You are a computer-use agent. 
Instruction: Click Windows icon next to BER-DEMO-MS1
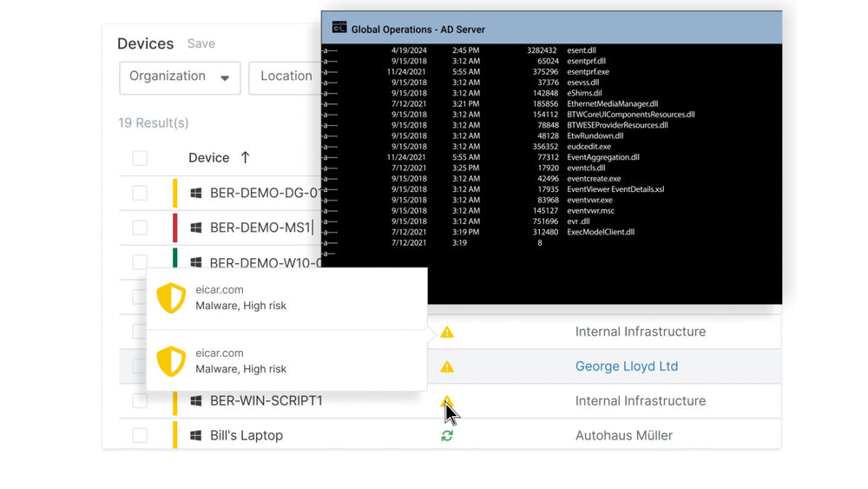pos(196,228)
